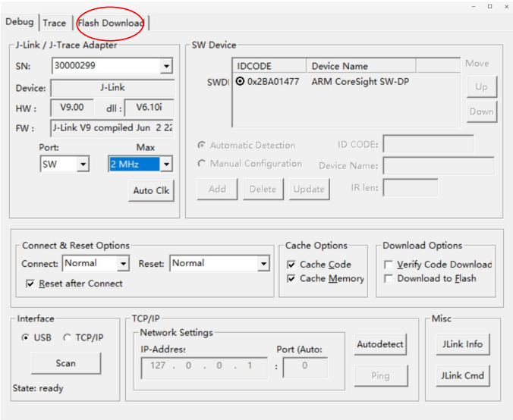513x420 pixels.
Task: Click the Scan button
Action: click(x=66, y=363)
